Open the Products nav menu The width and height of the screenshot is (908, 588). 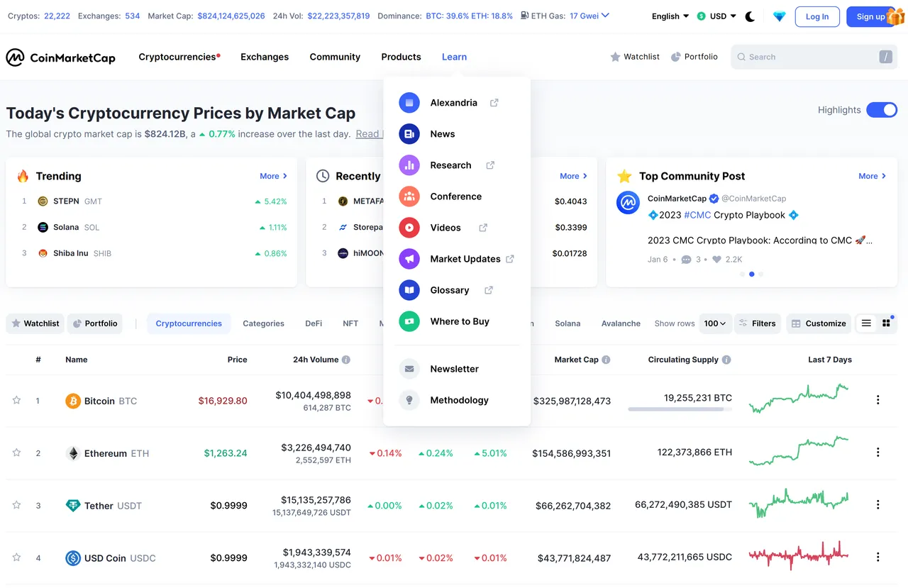(x=401, y=57)
